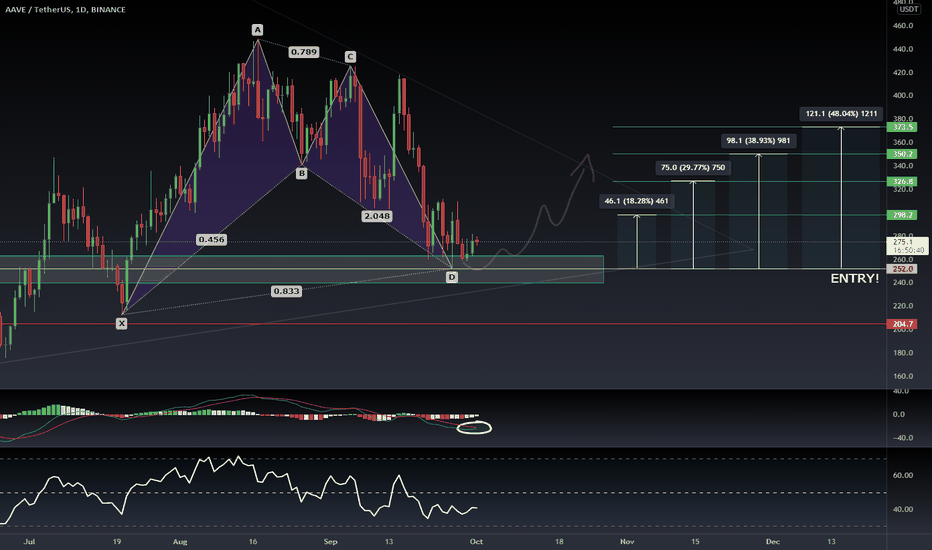Click the 0.456 ratio label
Screen dimensions: 932x550
(x=212, y=240)
